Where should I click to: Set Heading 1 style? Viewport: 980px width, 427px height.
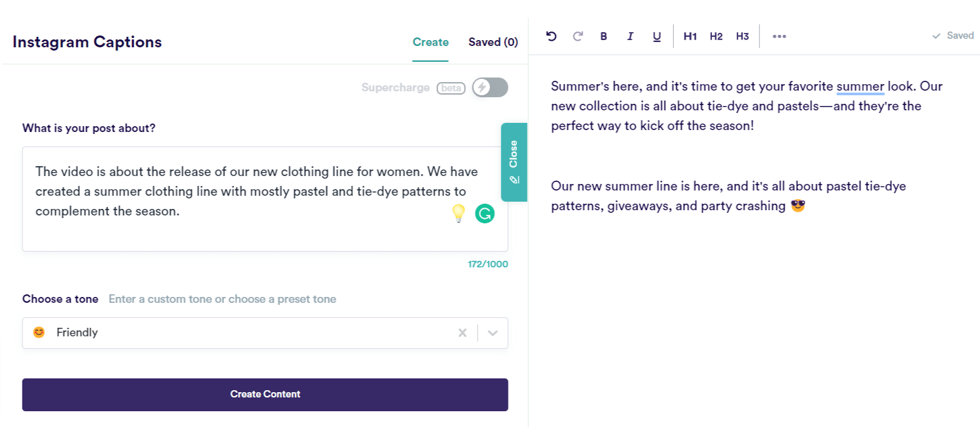(x=690, y=37)
